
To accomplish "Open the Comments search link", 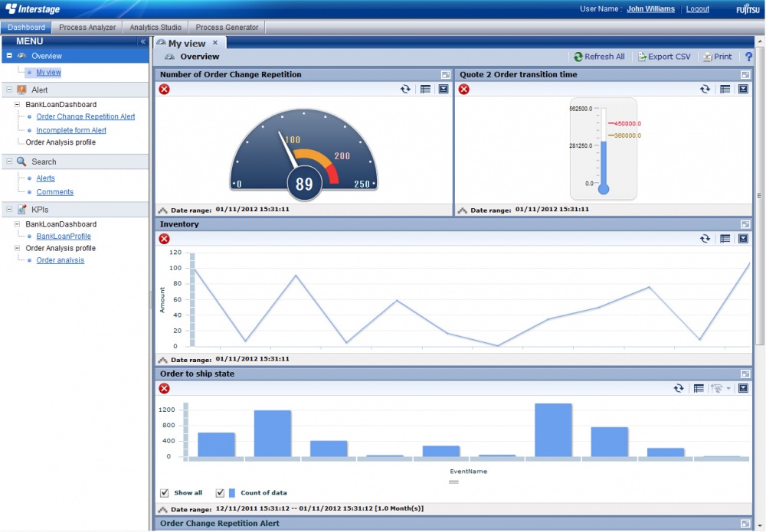I will pyautogui.click(x=54, y=192).
